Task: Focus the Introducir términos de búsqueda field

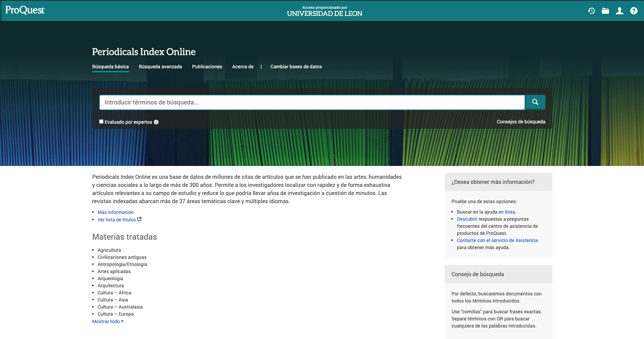Action: 312,102
